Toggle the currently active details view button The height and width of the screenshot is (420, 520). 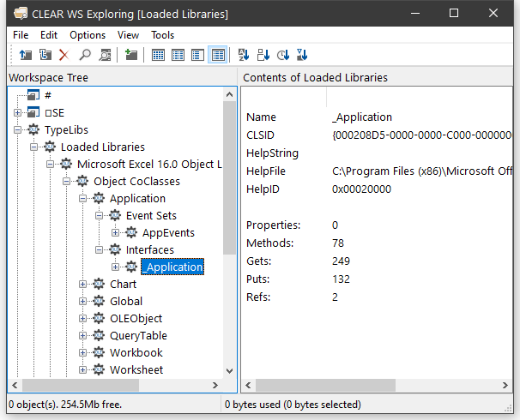click(218, 55)
